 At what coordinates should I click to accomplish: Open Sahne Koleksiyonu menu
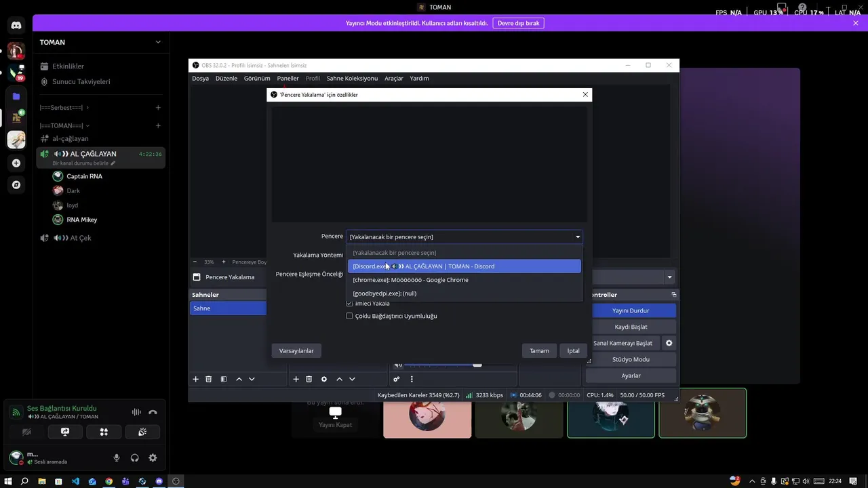352,79
